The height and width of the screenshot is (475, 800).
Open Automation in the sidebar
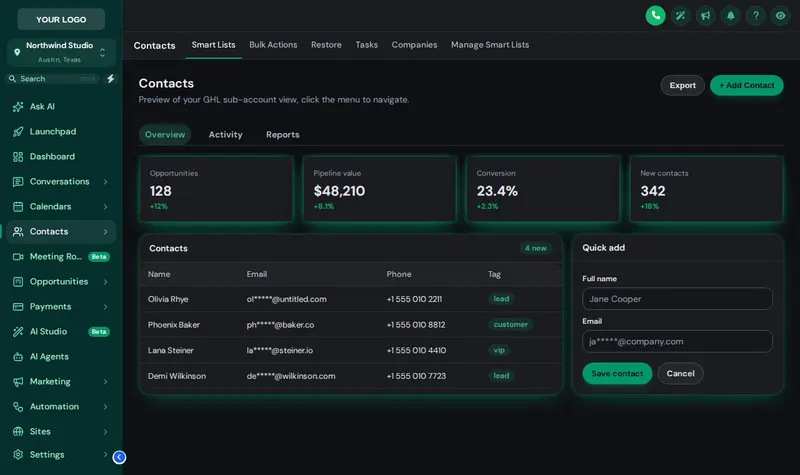tap(61, 406)
